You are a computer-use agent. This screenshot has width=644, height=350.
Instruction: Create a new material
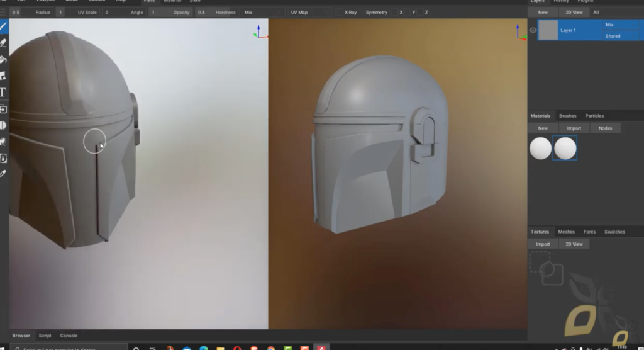point(543,128)
